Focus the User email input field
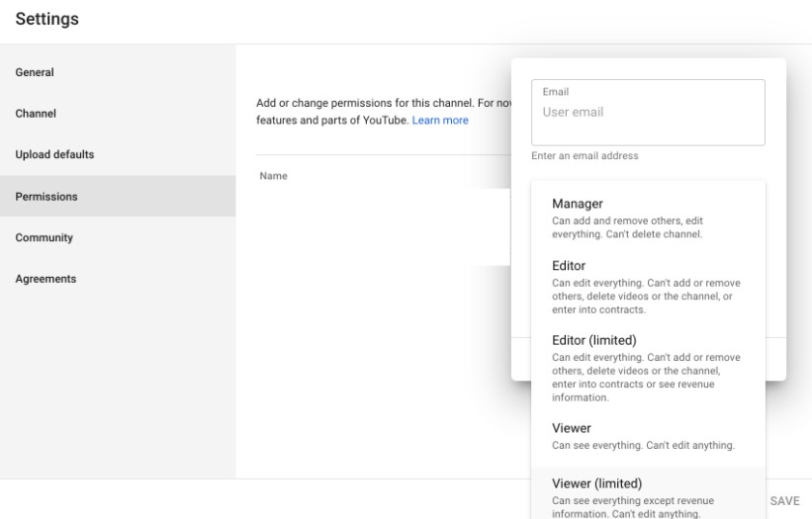The image size is (812, 519). tap(648, 113)
